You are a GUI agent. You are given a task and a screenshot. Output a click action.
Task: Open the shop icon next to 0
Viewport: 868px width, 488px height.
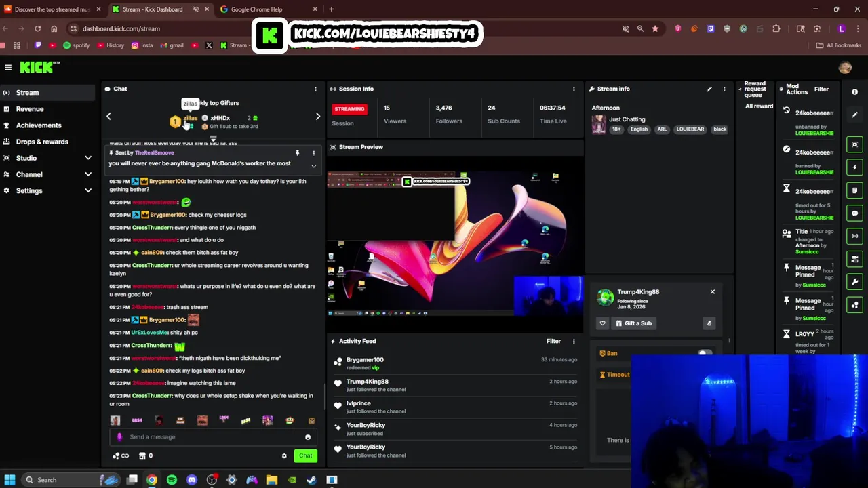[x=142, y=455]
